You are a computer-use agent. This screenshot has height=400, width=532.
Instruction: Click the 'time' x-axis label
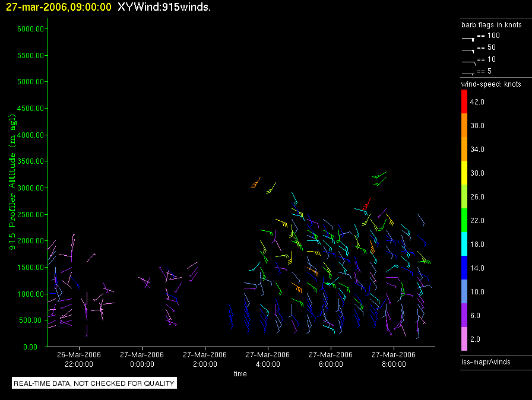click(x=240, y=373)
